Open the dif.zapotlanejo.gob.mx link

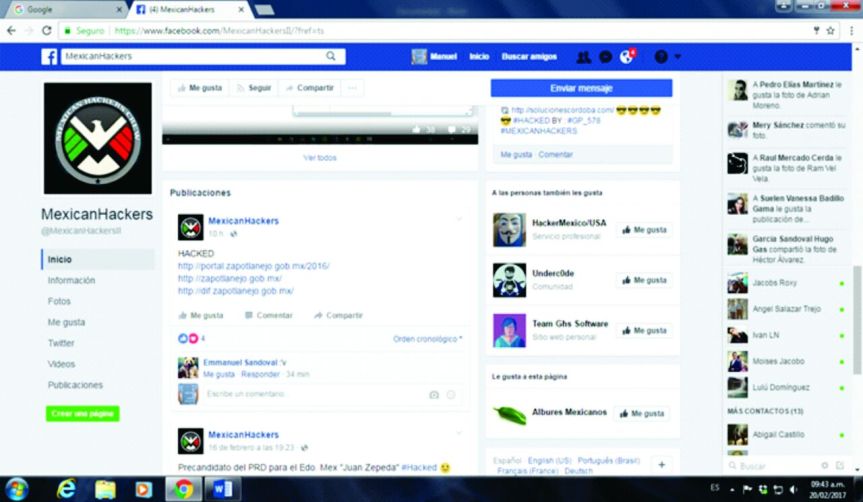[236, 291]
